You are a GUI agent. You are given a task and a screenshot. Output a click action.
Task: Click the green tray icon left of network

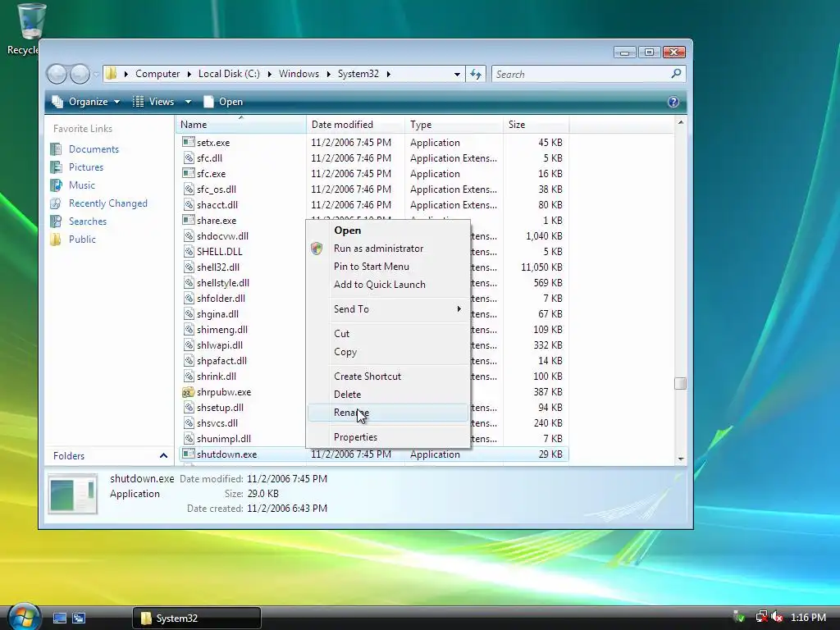click(739, 617)
